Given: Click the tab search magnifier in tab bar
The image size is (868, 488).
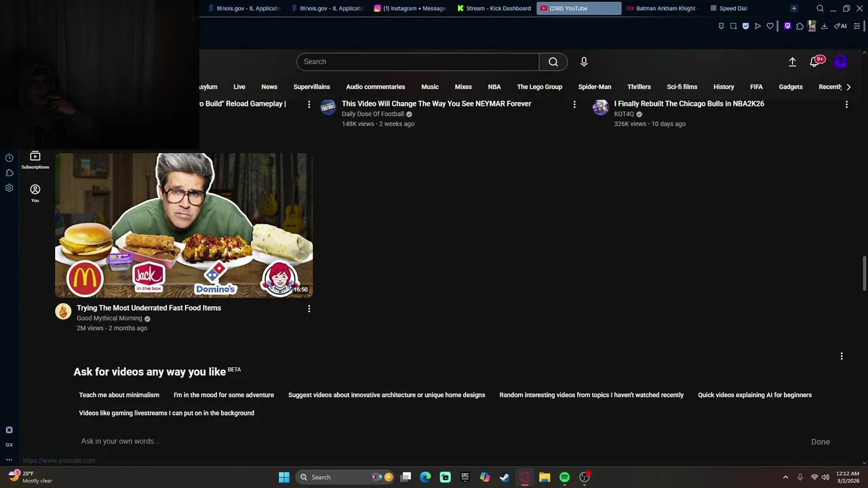Looking at the screenshot, I should (x=820, y=8).
